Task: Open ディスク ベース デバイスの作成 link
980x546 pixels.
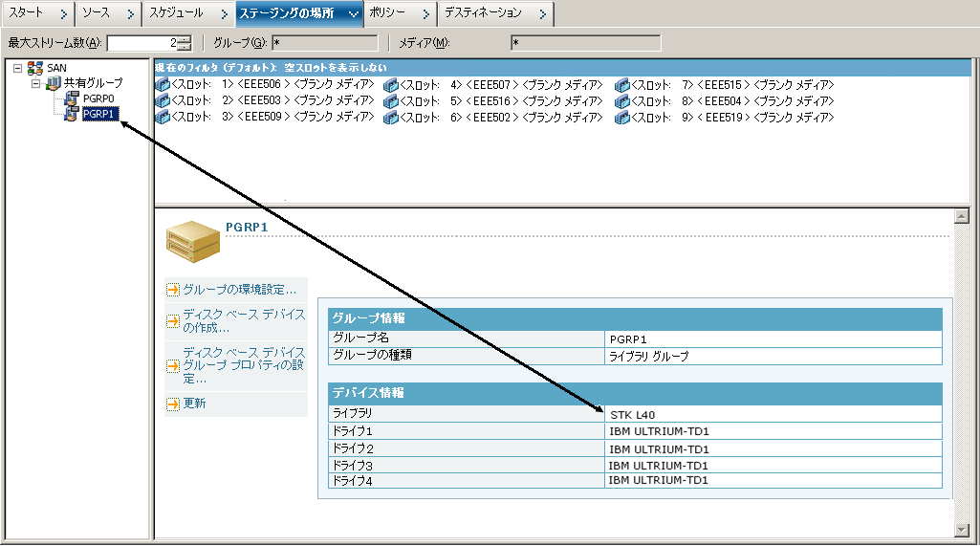Action: [244, 320]
